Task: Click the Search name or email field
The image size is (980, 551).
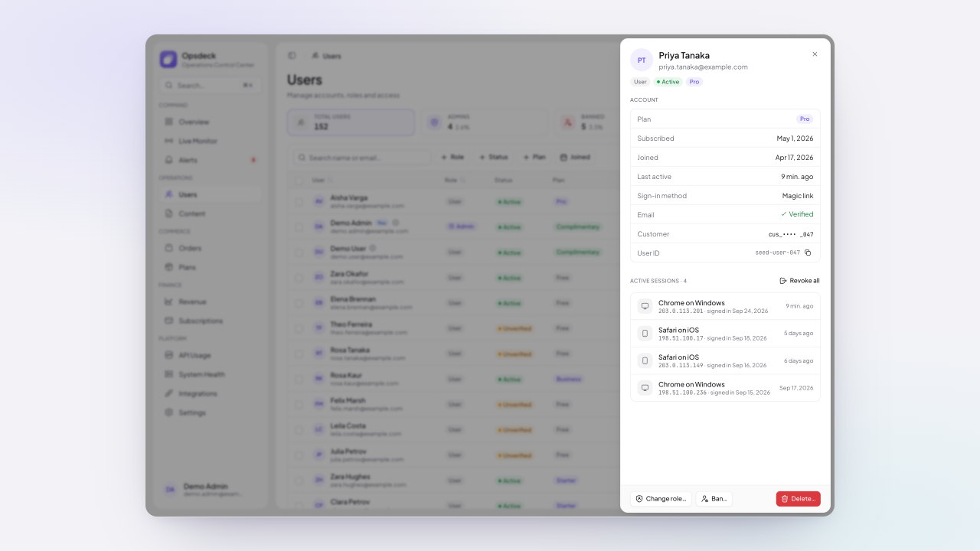Action: click(362, 157)
